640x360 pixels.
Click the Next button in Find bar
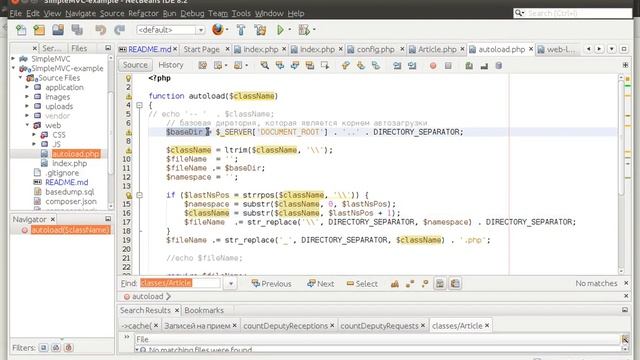coord(320,284)
